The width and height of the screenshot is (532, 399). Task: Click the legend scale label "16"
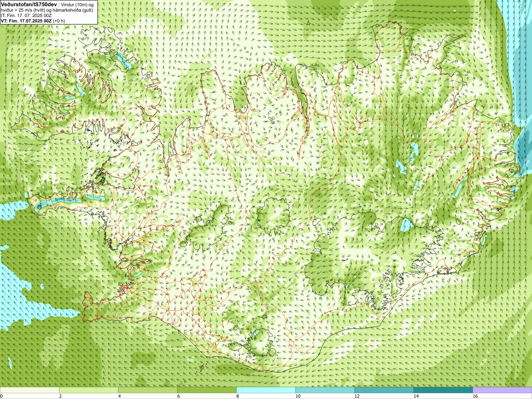[x=475, y=396]
